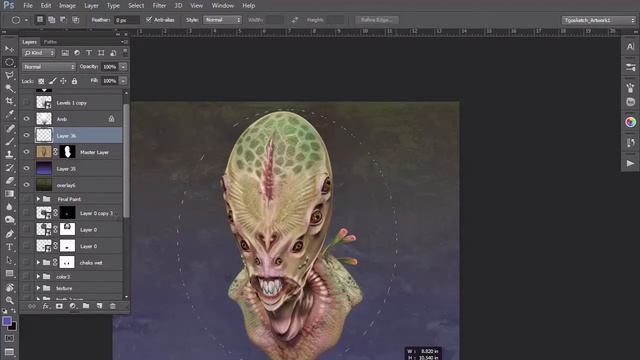640x360 pixels.
Task: Hide the overlay6 layer
Action: 27,185
